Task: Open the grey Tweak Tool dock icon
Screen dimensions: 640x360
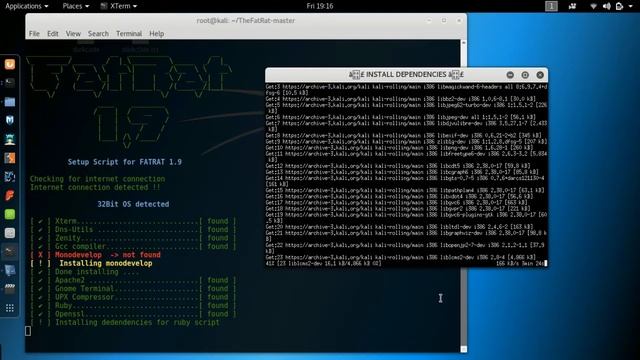Action: (x=10, y=233)
